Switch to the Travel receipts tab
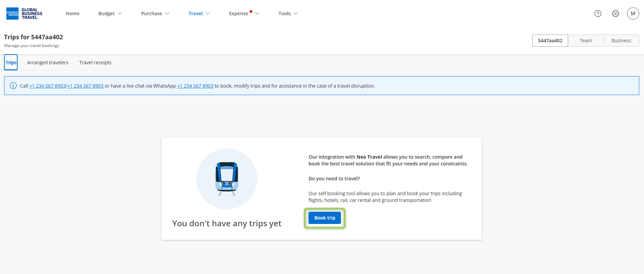The image size is (644, 274). click(x=95, y=63)
